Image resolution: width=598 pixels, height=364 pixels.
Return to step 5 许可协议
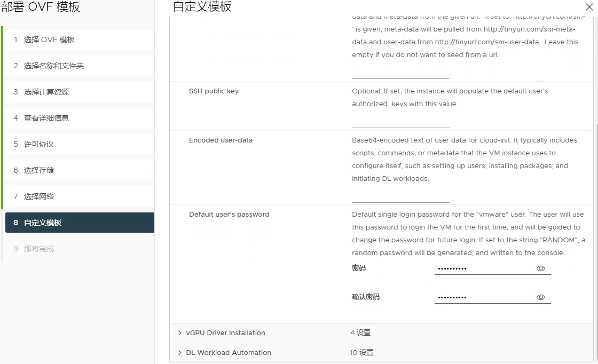coord(38,144)
